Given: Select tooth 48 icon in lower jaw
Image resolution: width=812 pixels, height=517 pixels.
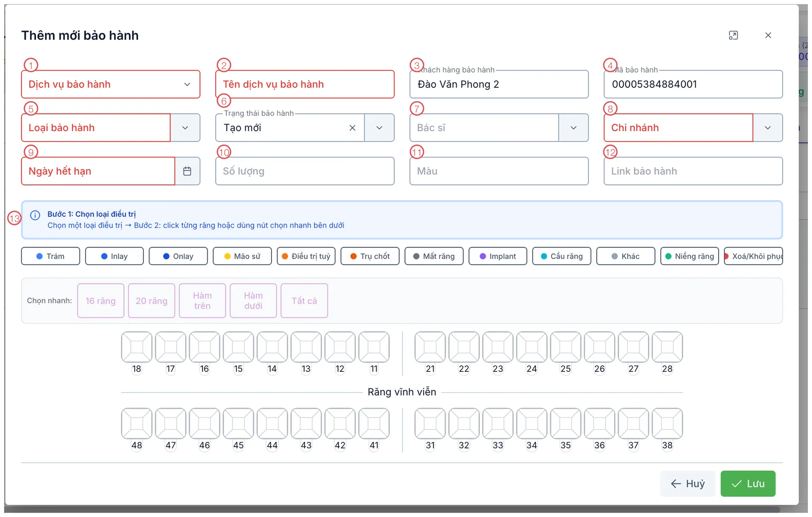Looking at the screenshot, I should [137, 424].
